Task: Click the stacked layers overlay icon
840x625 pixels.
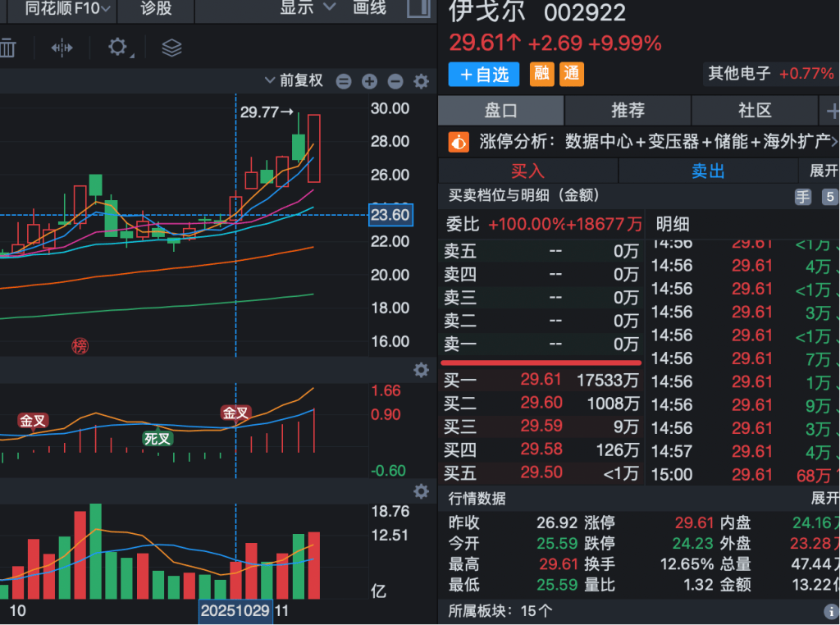Action: click(171, 48)
